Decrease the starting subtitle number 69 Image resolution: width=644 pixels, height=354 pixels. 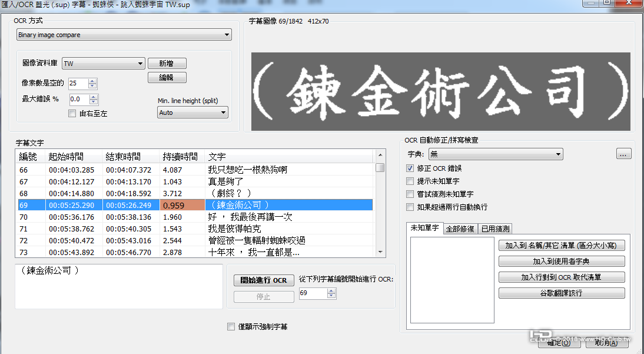331,296
